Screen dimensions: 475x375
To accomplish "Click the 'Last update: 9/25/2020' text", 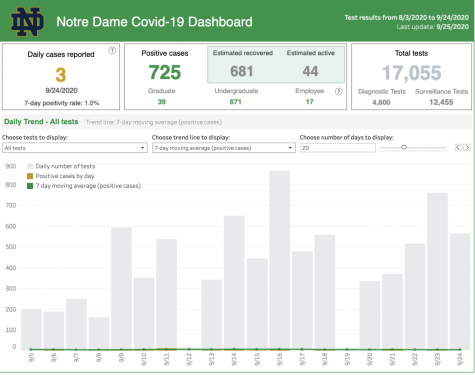I will [x=433, y=27].
